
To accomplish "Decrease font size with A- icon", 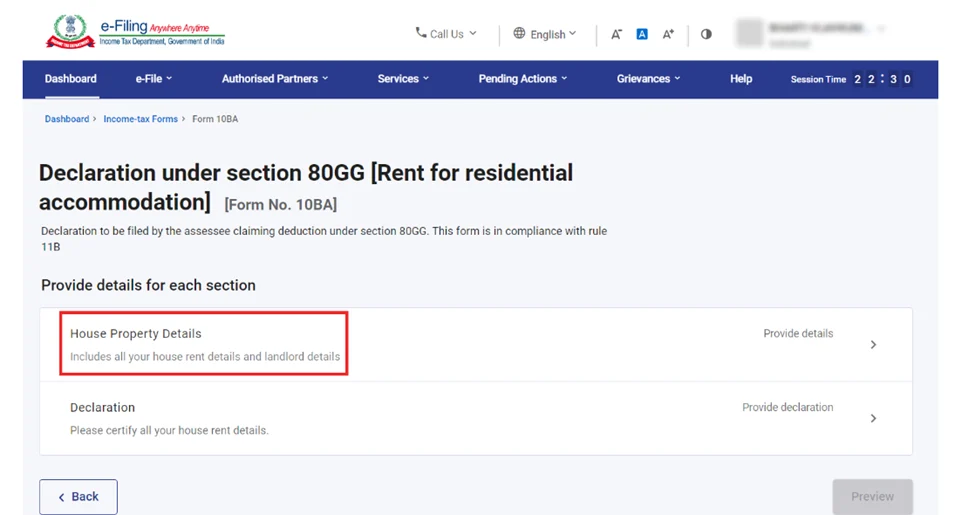I will (616, 34).
